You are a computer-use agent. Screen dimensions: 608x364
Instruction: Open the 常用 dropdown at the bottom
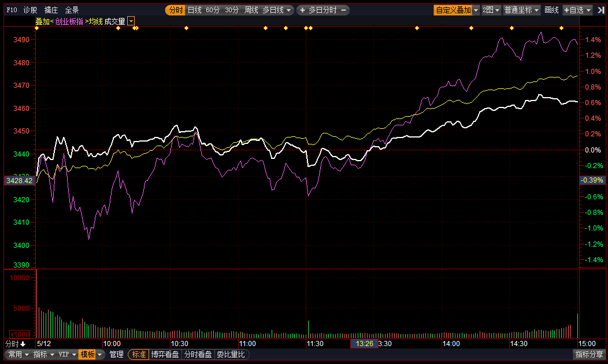point(18,354)
